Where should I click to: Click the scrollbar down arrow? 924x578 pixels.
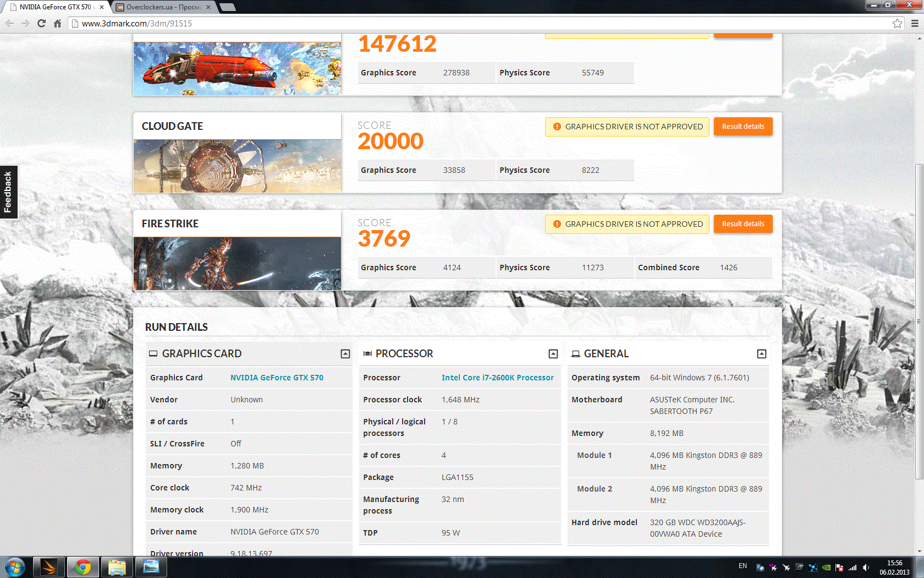pos(919,551)
